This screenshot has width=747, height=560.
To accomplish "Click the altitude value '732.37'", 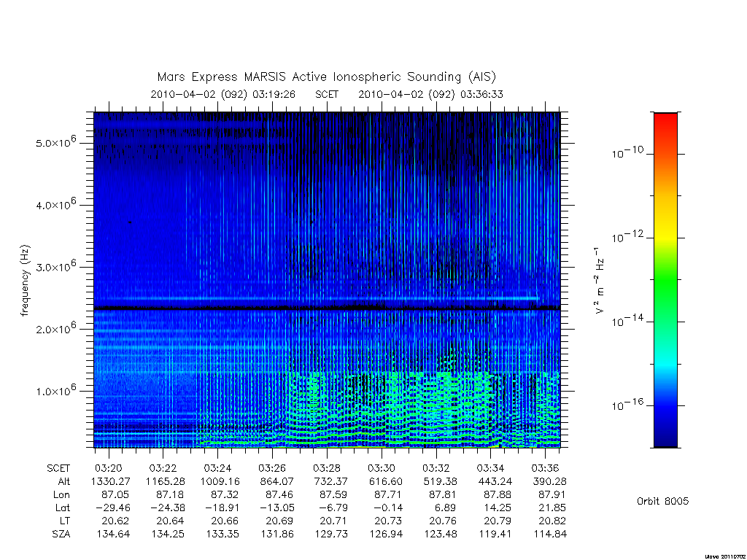I will 330,481.
